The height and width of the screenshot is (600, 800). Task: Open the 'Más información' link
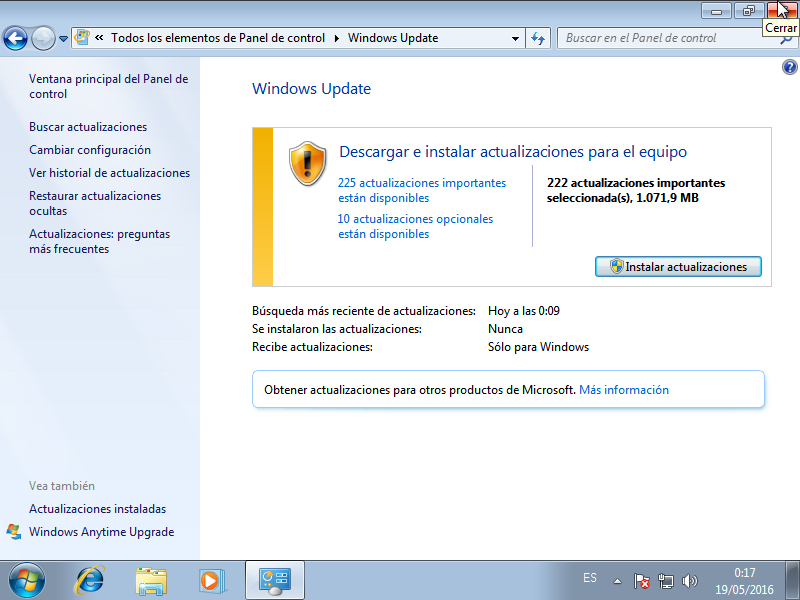pyautogui.click(x=623, y=389)
